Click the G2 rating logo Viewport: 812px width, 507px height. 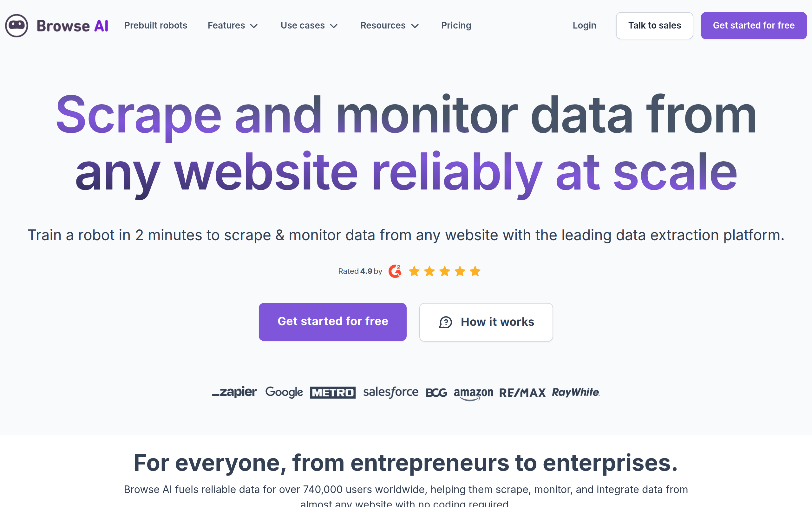(395, 271)
